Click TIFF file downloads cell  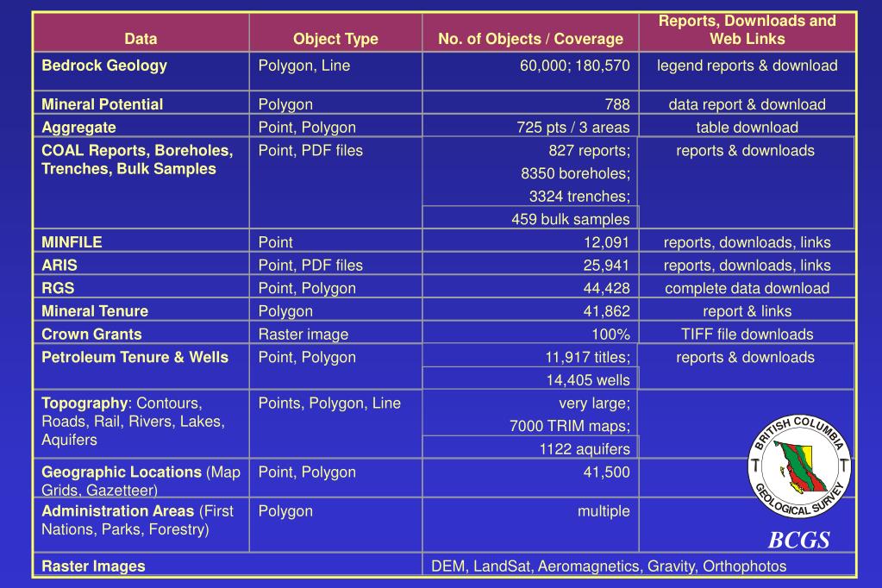point(747,335)
